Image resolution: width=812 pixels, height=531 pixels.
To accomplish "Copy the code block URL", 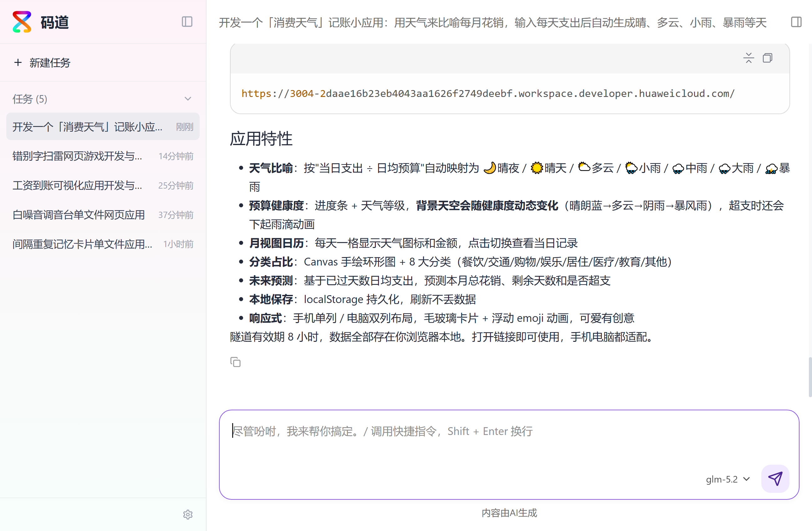I will [x=768, y=58].
